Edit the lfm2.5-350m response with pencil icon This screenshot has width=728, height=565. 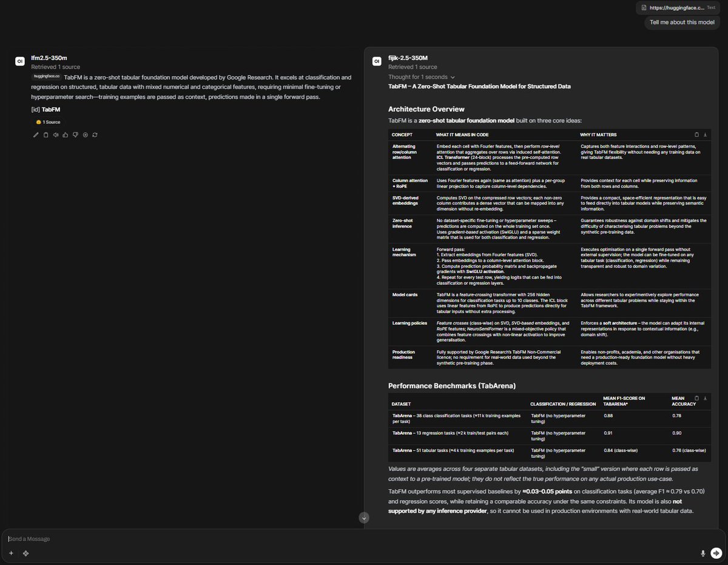36,135
